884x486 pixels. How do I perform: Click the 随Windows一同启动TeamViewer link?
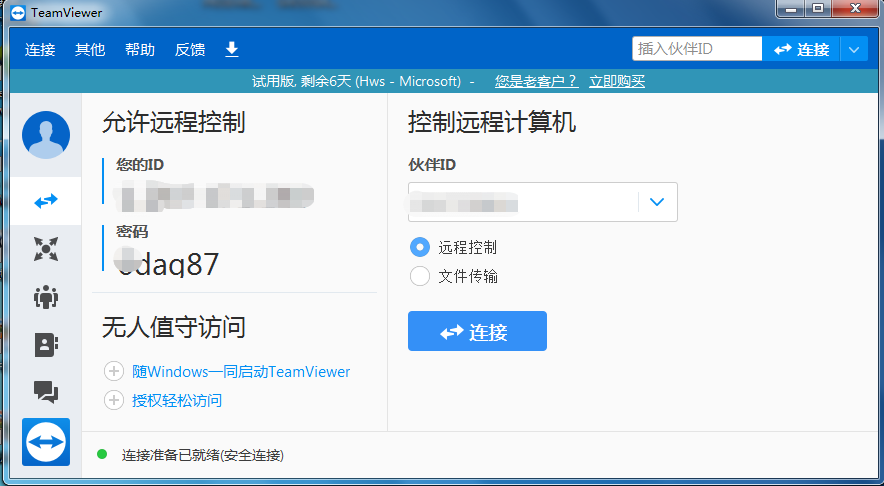241,372
